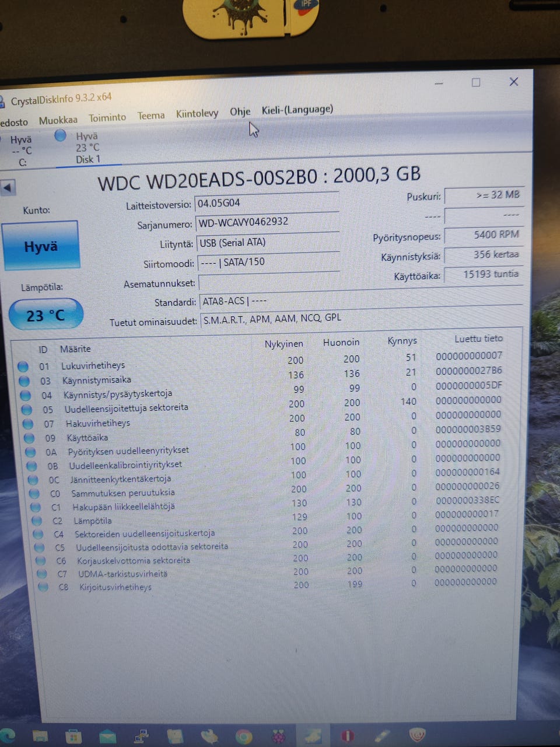Click the Hyvä health status button
This screenshot has width=560, height=747.
(41, 246)
